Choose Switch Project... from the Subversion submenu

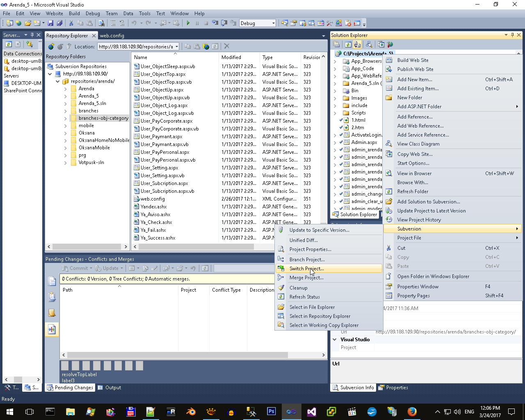pos(329,269)
